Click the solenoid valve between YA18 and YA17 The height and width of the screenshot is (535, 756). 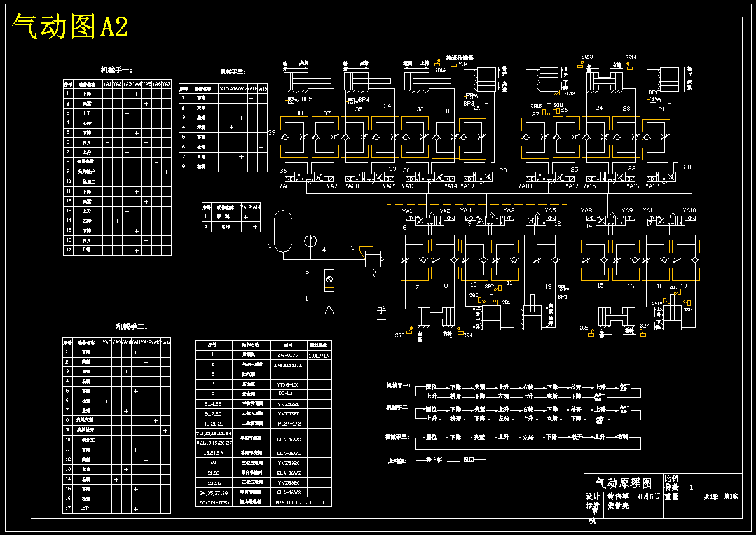pyautogui.click(x=549, y=177)
